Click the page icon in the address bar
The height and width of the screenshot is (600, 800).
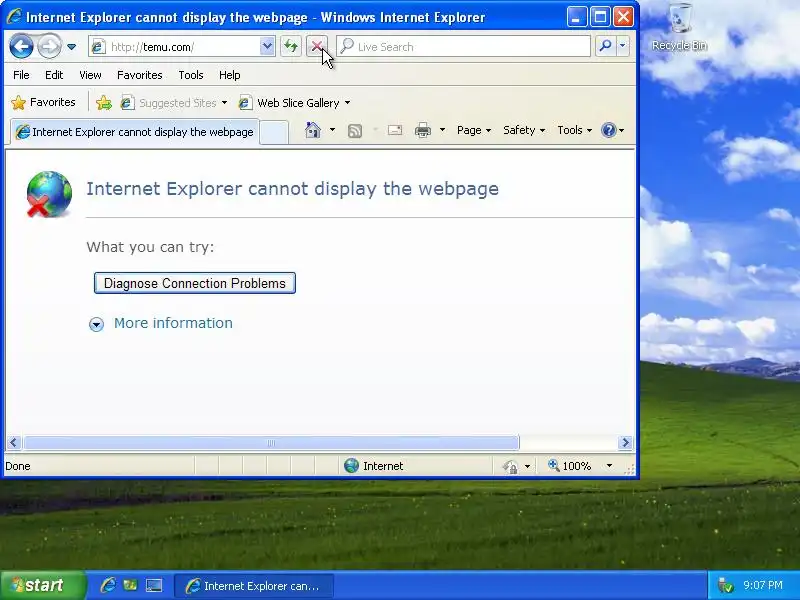[98, 47]
